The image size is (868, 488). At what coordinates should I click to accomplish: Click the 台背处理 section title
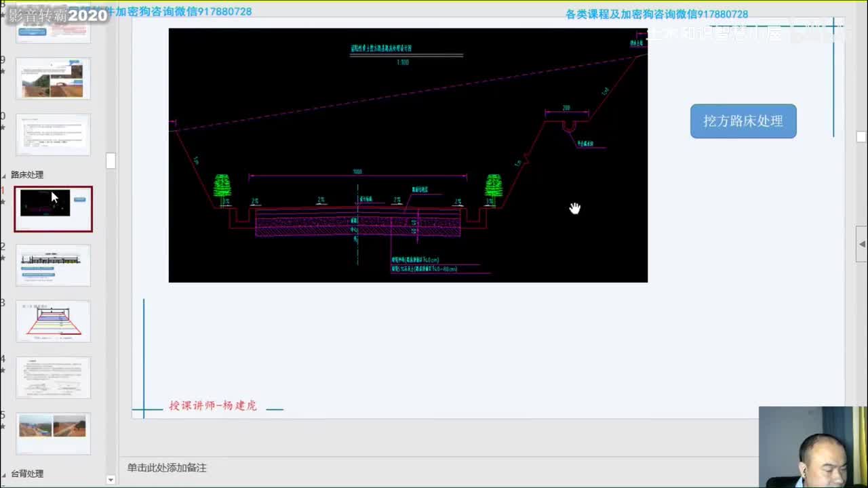27,474
